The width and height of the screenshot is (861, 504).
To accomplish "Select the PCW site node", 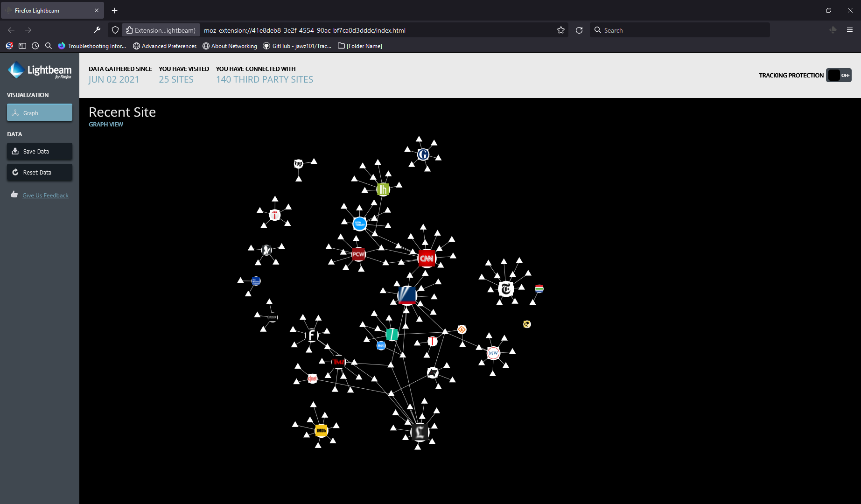I will tap(358, 254).
